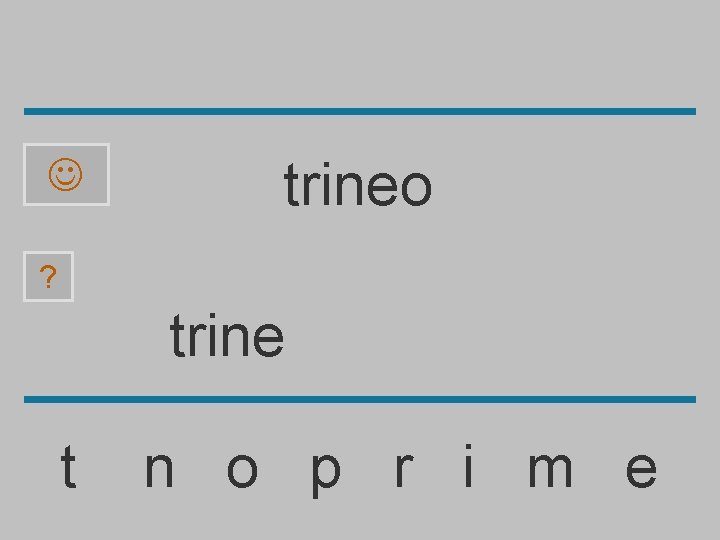Click the first t of the typed word trine
This screenshot has width=720, height=540.
point(177,336)
